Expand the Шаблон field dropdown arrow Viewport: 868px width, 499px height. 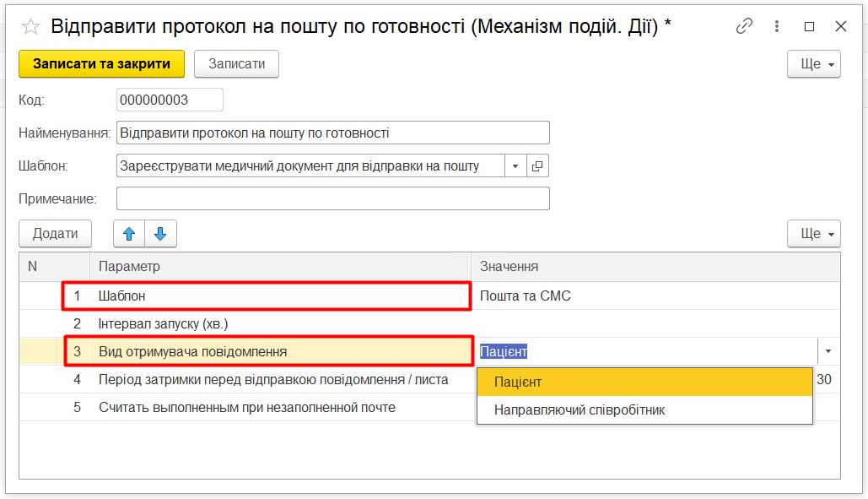tap(515, 166)
